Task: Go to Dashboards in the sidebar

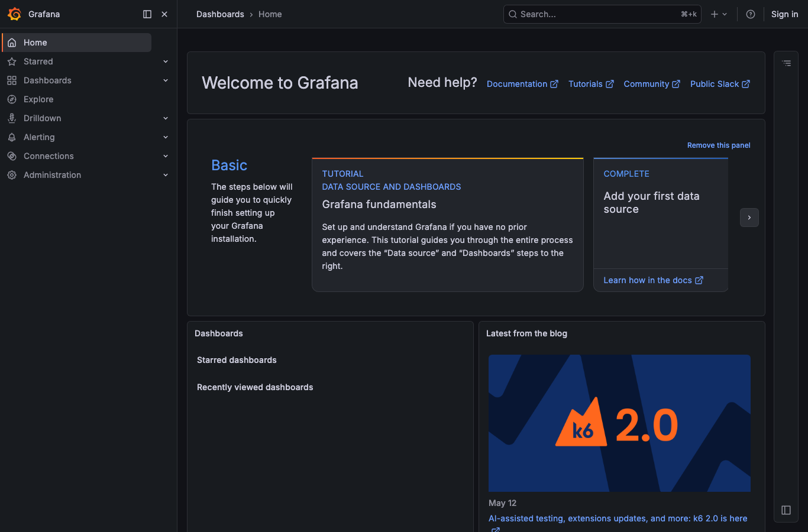Action: tap(47, 80)
